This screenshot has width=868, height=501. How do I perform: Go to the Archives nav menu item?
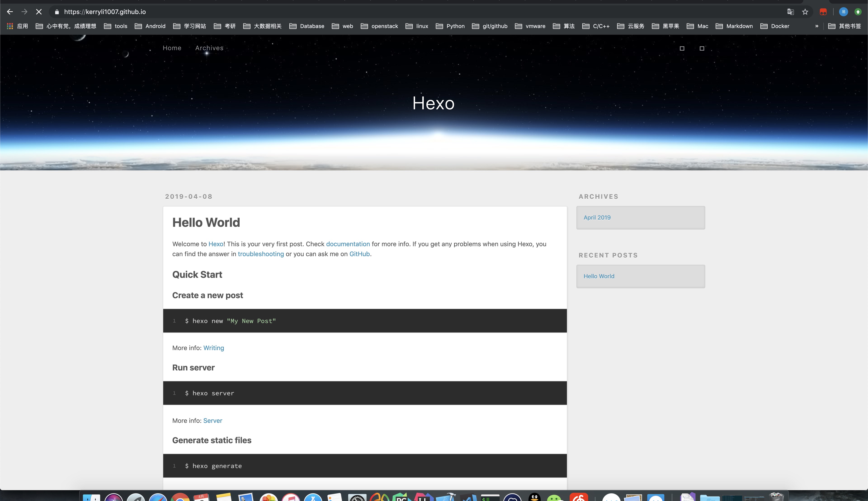coord(209,48)
